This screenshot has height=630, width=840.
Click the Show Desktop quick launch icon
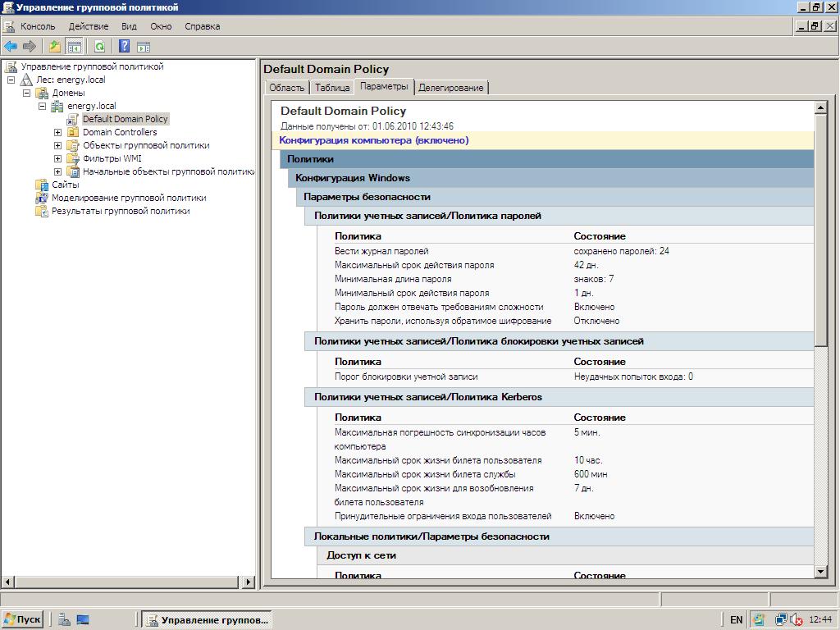click(83, 620)
